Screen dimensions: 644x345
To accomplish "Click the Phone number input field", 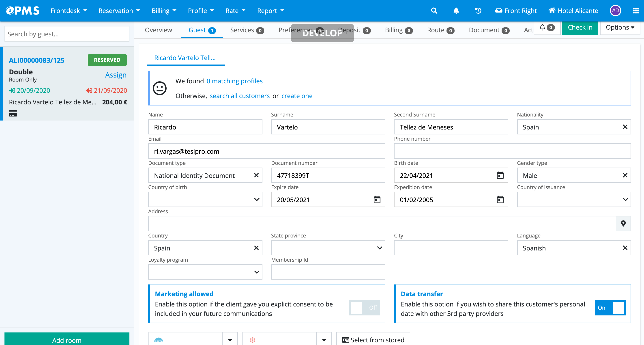I will pyautogui.click(x=512, y=151).
